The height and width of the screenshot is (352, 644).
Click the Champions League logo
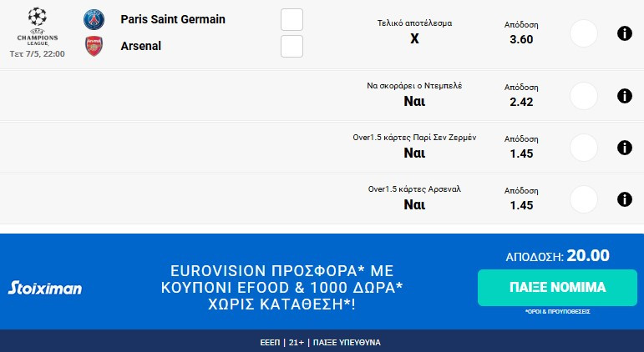click(x=37, y=26)
